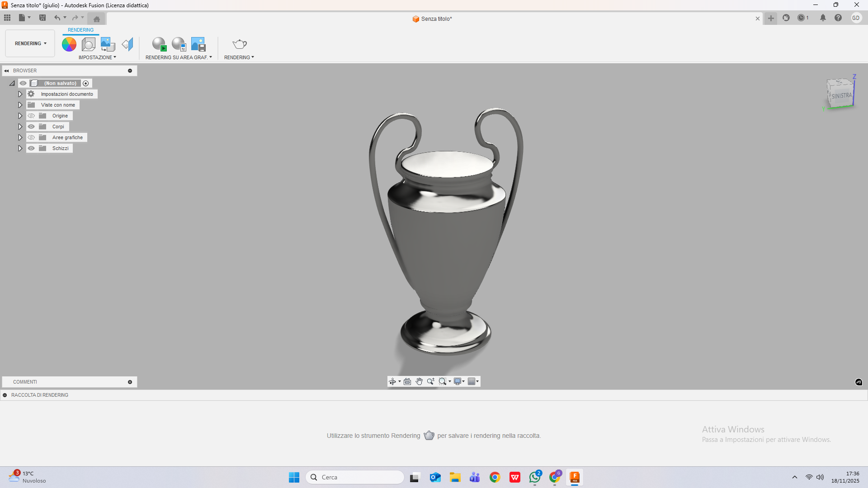This screenshot has width=868, height=488.
Task: Select the Aspetto color wheel tool
Action: pyautogui.click(x=69, y=44)
